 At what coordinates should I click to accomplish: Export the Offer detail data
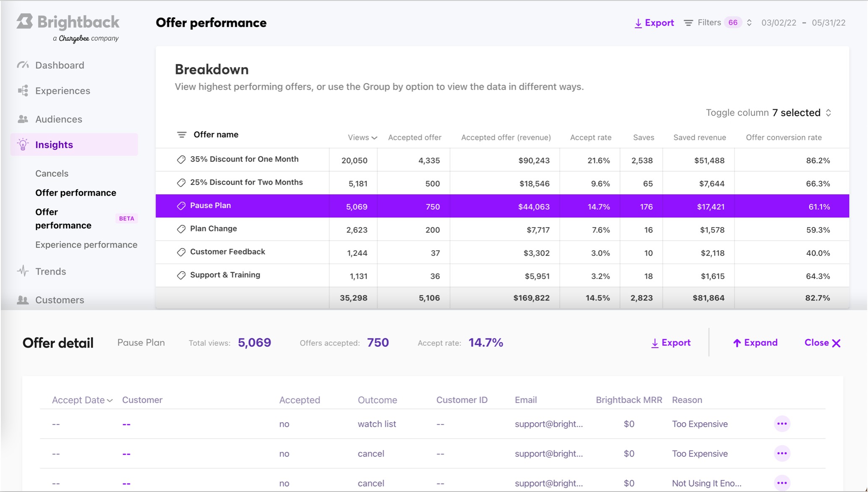[670, 343]
